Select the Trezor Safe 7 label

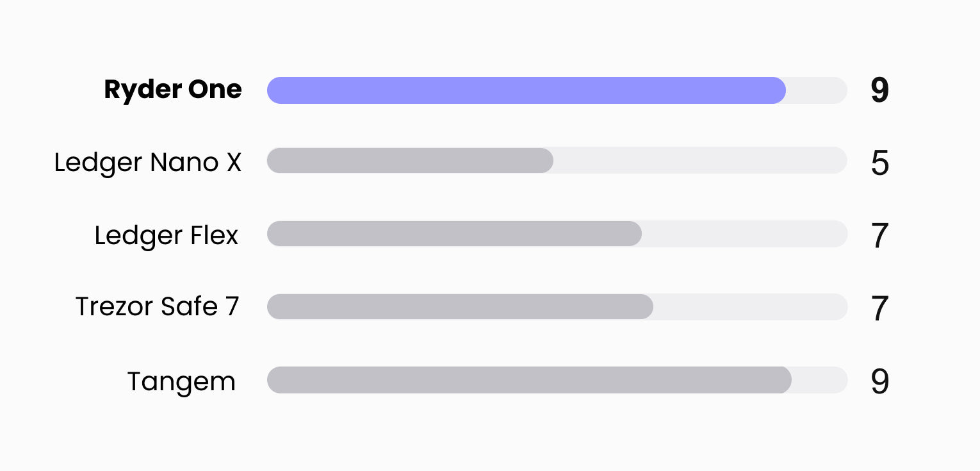click(x=158, y=307)
